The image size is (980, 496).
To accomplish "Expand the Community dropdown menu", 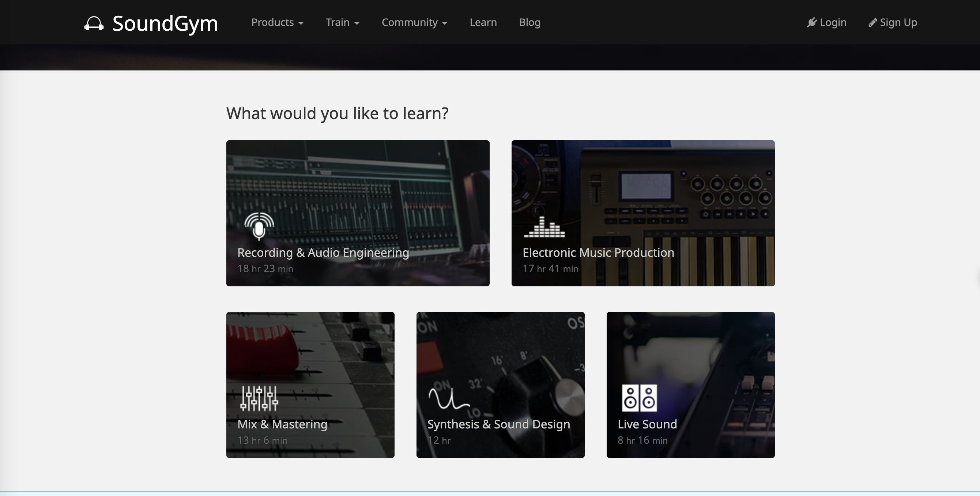I will click(414, 22).
